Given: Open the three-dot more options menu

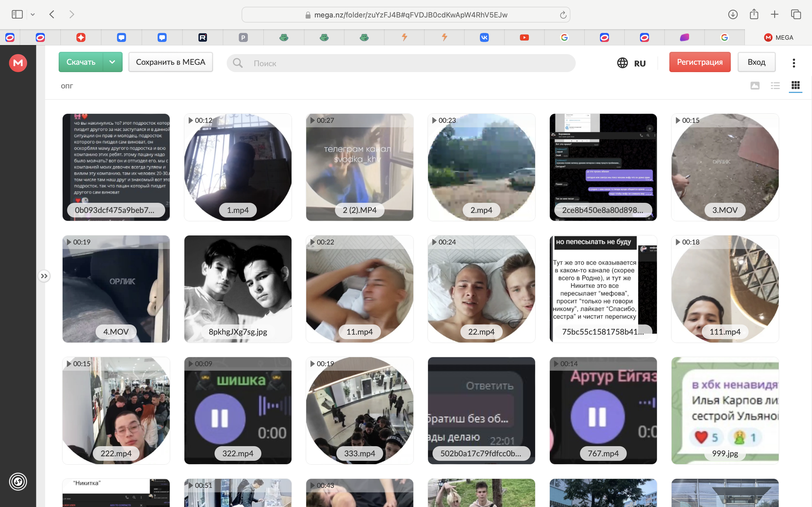Looking at the screenshot, I should [x=794, y=63].
